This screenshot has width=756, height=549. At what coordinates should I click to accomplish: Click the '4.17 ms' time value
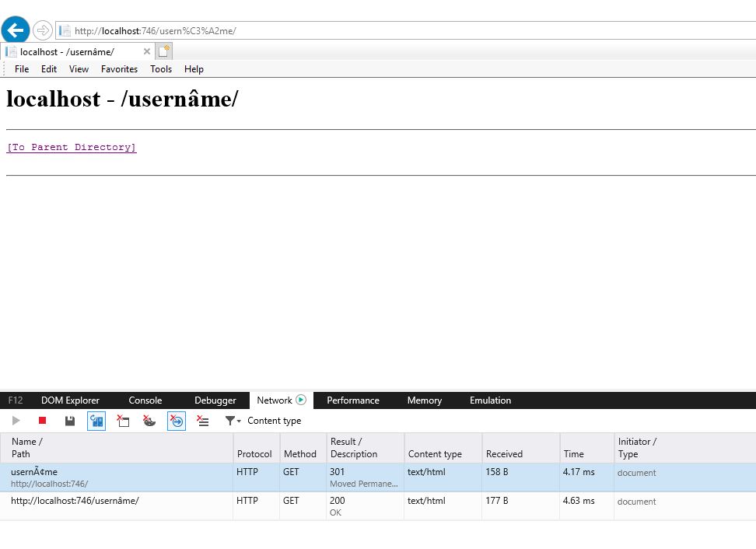pyautogui.click(x=579, y=472)
